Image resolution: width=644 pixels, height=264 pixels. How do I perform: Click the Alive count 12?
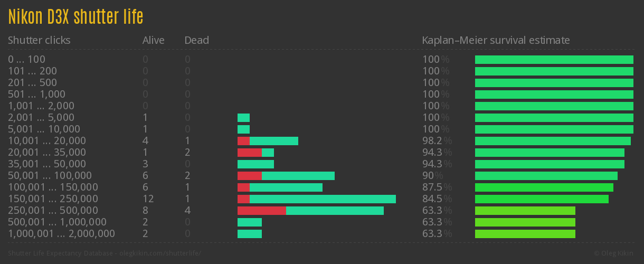coord(148,199)
